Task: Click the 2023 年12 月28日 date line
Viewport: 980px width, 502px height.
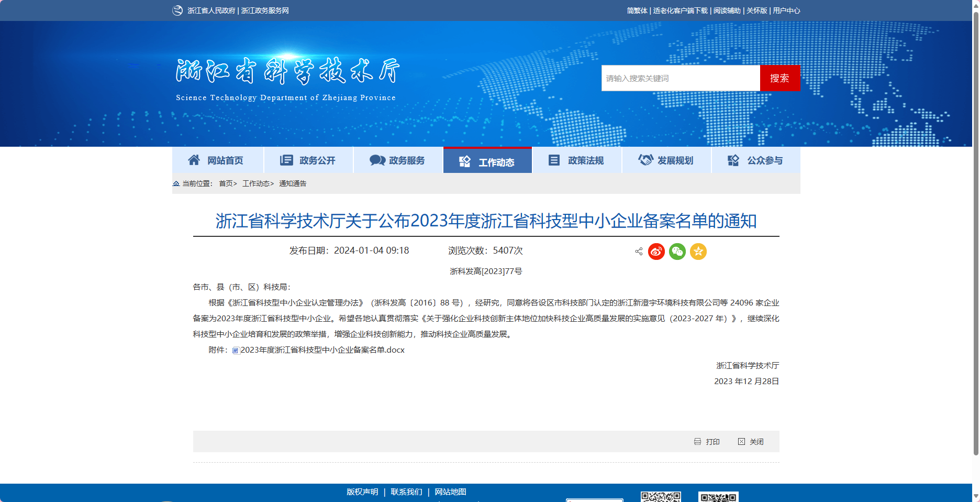Action: (747, 381)
